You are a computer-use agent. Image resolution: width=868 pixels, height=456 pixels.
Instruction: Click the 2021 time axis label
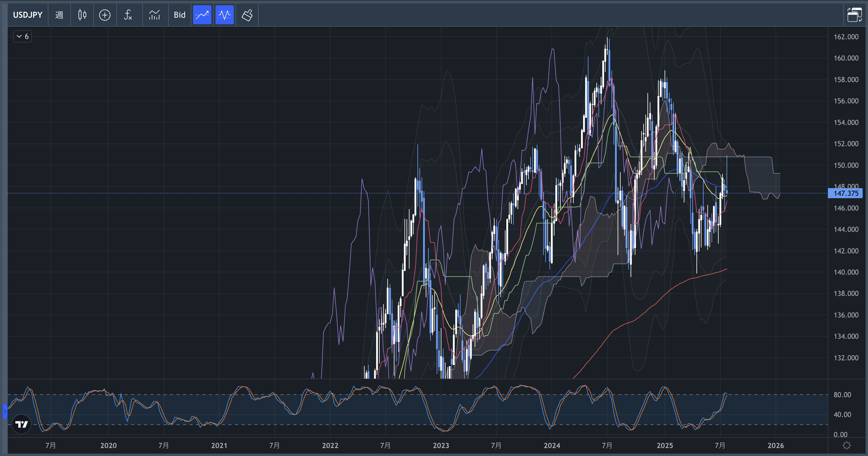[x=219, y=446]
